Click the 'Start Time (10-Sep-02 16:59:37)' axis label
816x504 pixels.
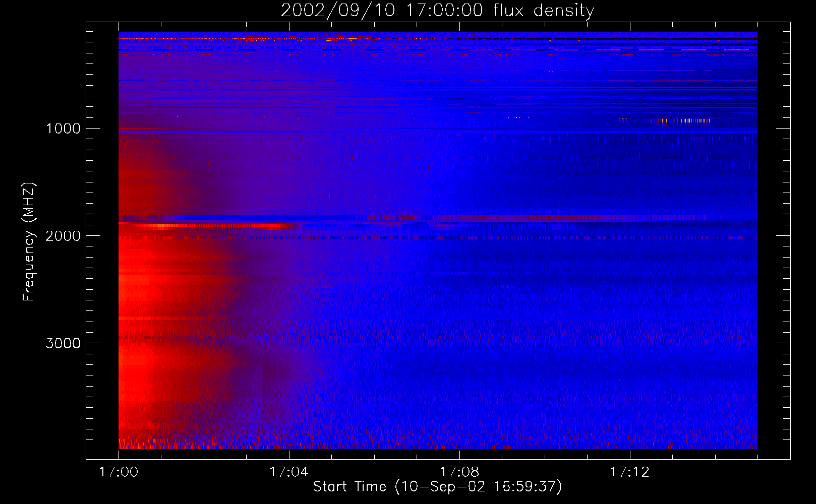tap(437, 487)
